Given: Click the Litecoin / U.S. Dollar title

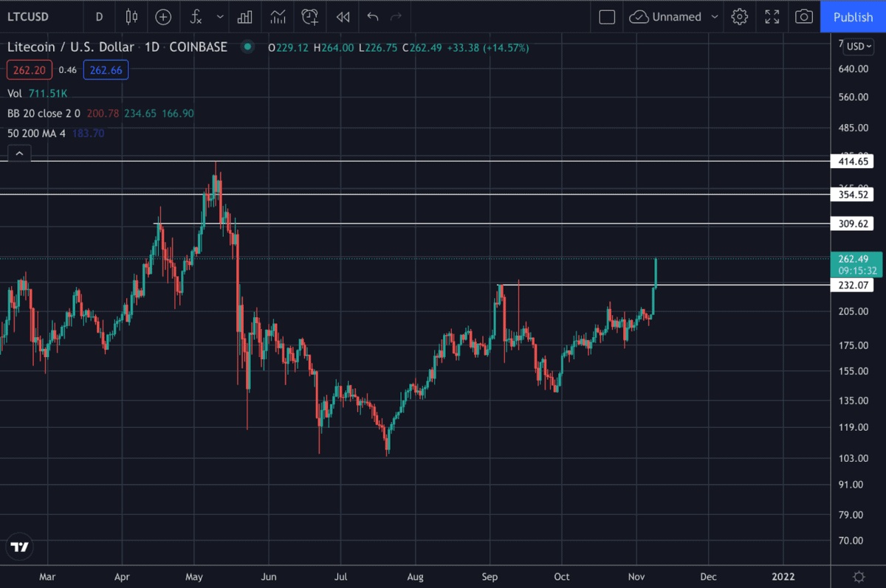Looking at the screenshot, I should click(x=71, y=47).
